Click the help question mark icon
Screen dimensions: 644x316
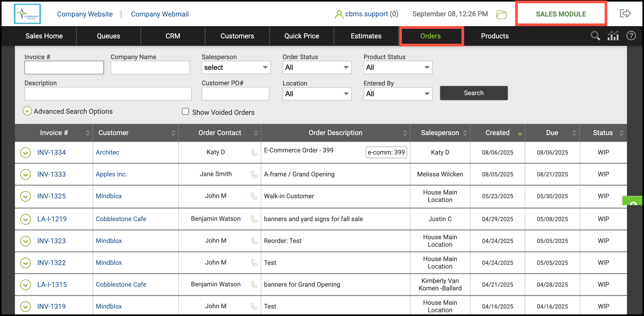[x=631, y=36]
